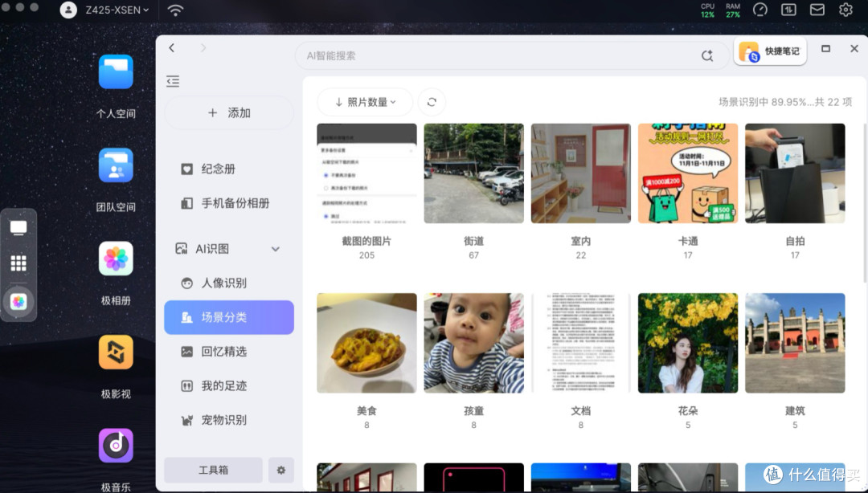Open the 照片数量 sort dropdown
This screenshot has height=493, width=868.
pos(366,102)
